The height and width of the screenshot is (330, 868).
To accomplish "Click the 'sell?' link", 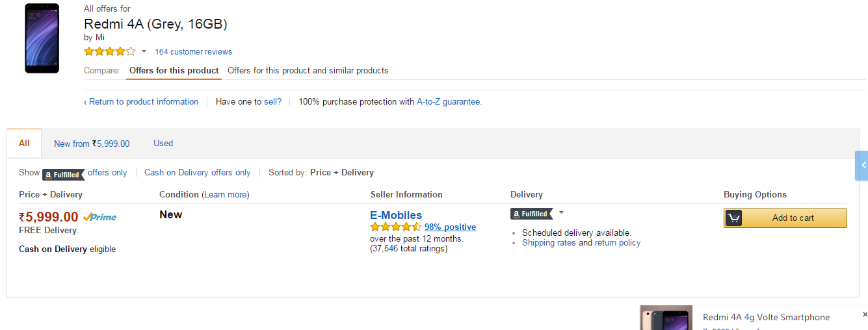I will coord(272,101).
